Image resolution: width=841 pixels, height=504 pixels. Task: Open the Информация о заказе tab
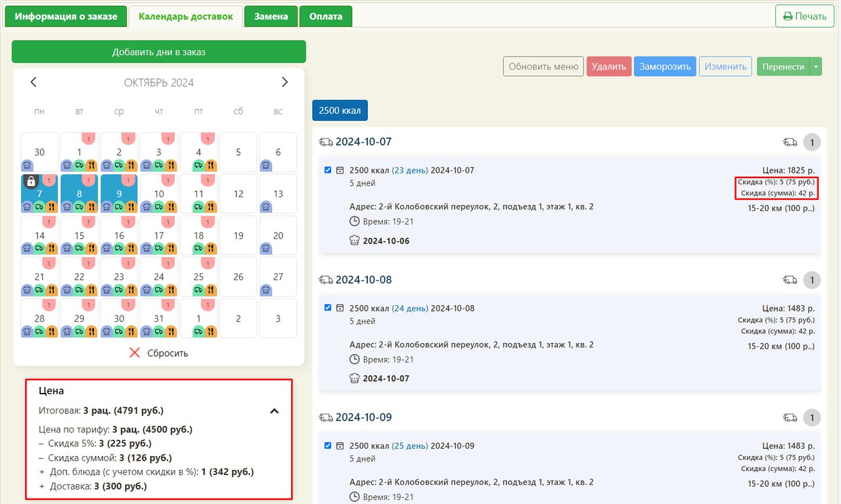coord(66,16)
